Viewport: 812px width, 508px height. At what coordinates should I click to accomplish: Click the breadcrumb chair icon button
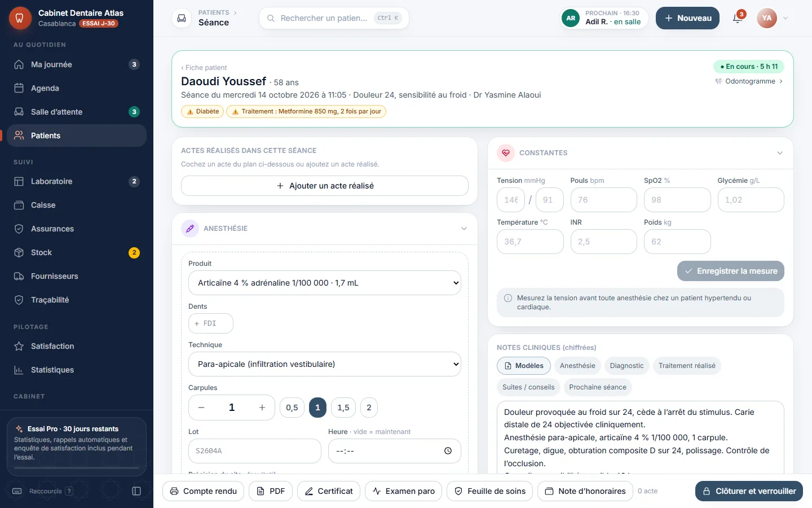182,18
